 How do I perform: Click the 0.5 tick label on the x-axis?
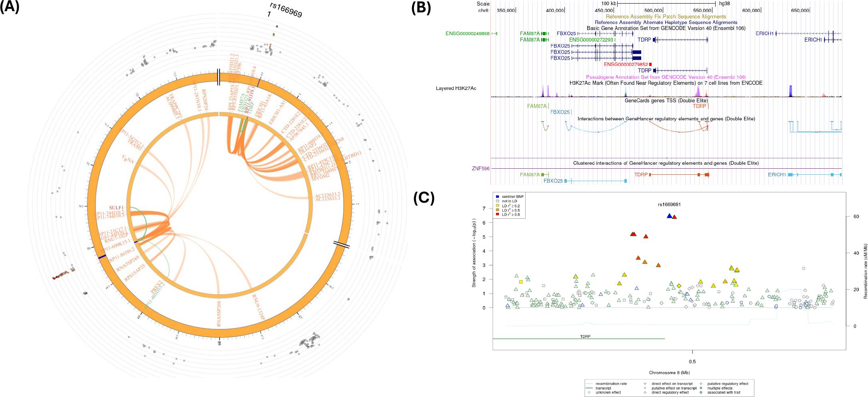(x=692, y=361)
